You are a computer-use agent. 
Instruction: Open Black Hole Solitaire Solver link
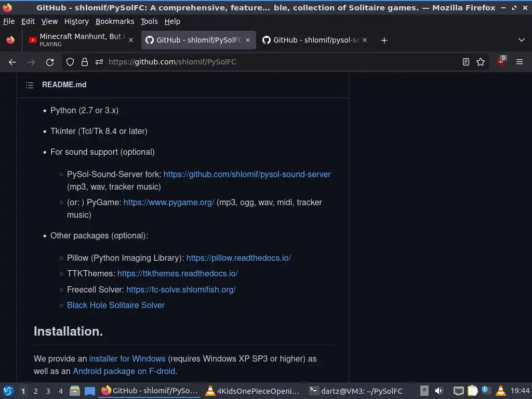pos(116,305)
